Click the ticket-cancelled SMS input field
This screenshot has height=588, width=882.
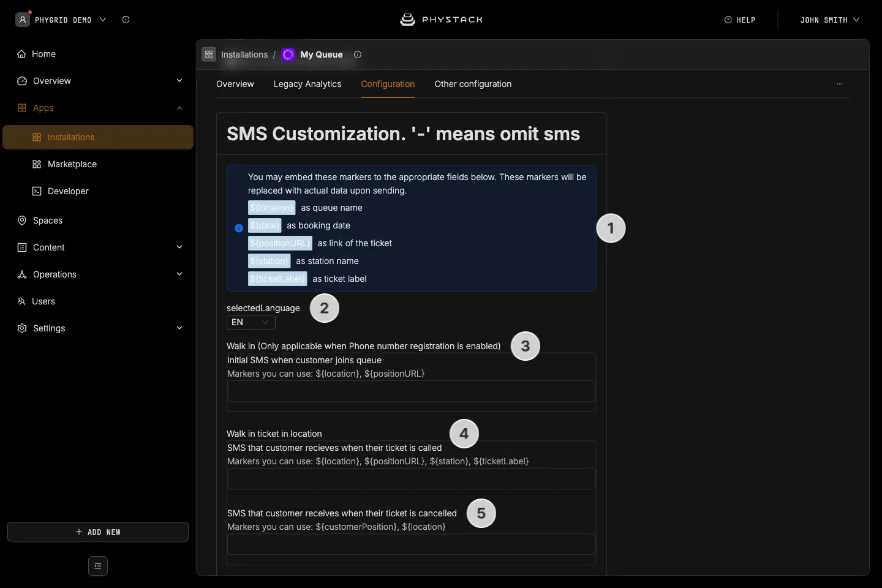coord(411,545)
